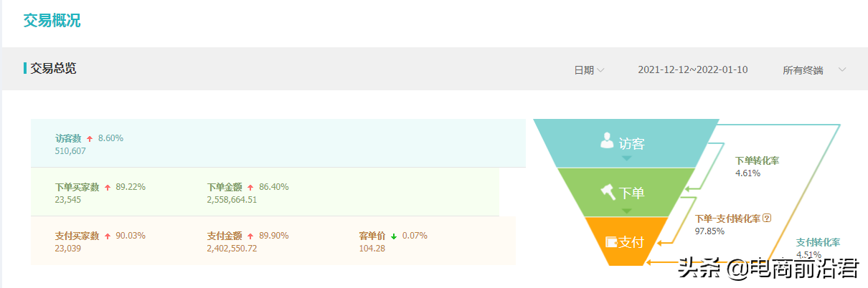Click the 支付买家数 metric label
This screenshot has height=288, width=868.
point(77,236)
